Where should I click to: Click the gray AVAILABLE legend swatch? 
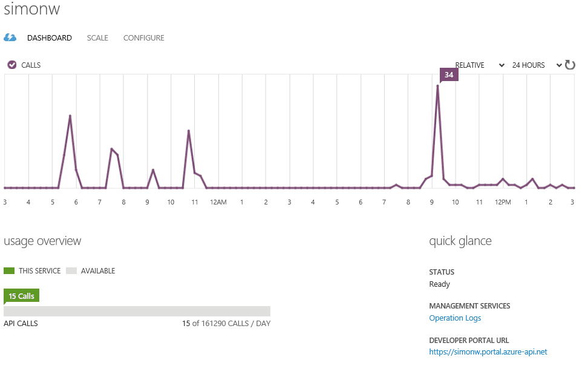pyautogui.click(x=71, y=271)
